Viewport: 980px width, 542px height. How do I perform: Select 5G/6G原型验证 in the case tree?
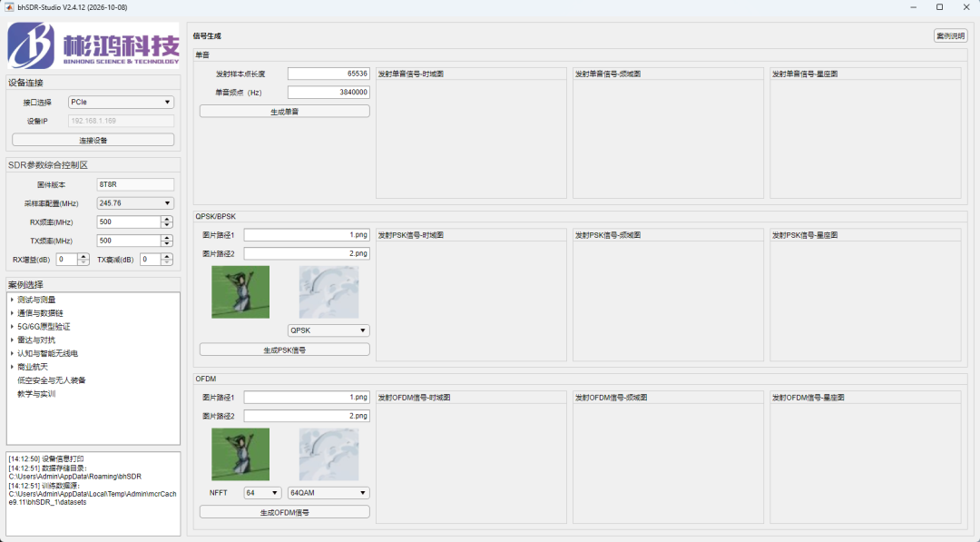[x=44, y=326]
